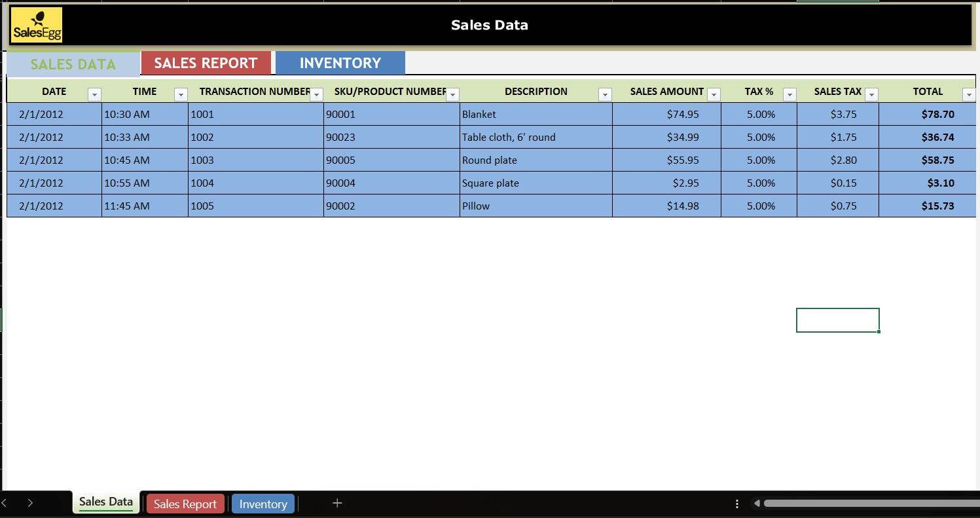Expand the TRANSACTION NUMBER filter dropdown
The image size is (980, 518).
[317, 95]
